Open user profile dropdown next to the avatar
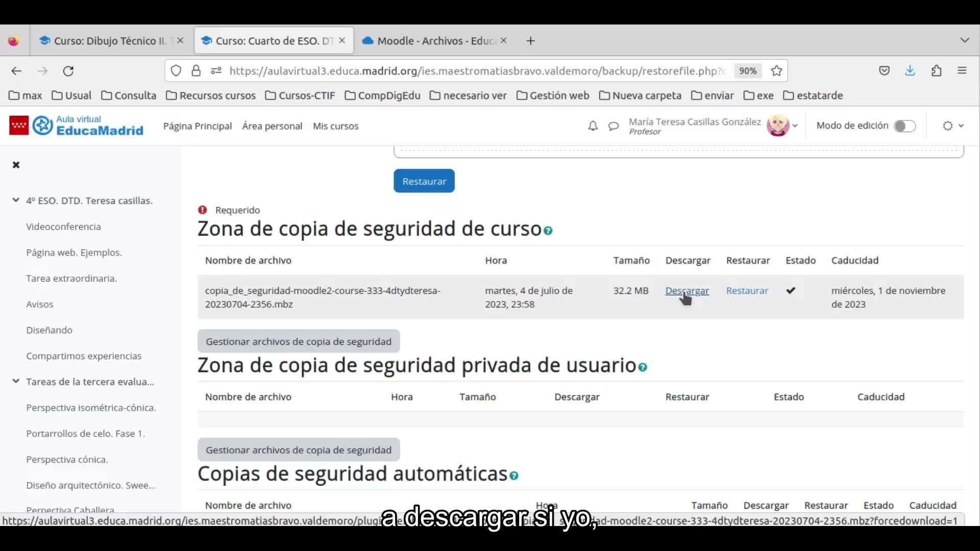The width and height of the screenshot is (980, 551). (795, 126)
